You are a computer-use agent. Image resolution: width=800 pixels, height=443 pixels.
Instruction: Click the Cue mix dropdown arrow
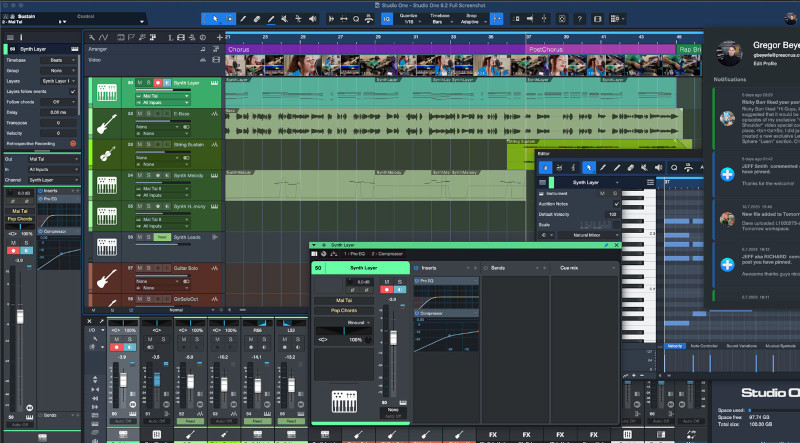point(613,268)
